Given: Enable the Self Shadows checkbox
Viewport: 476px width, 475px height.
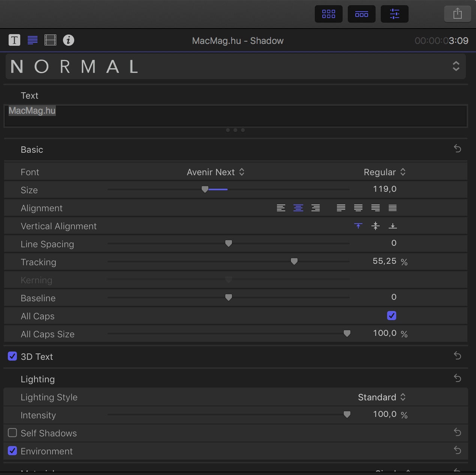Looking at the screenshot, I should (x=12, y=433).
